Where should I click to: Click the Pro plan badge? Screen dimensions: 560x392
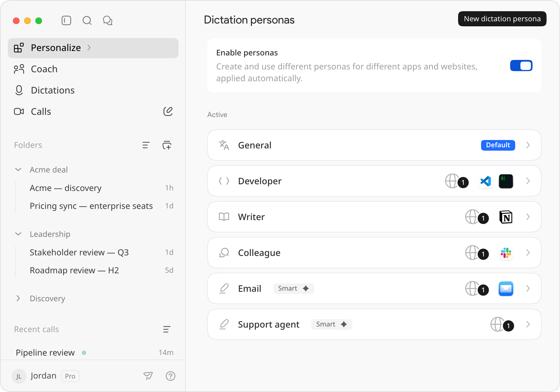[x=70, y=376]
